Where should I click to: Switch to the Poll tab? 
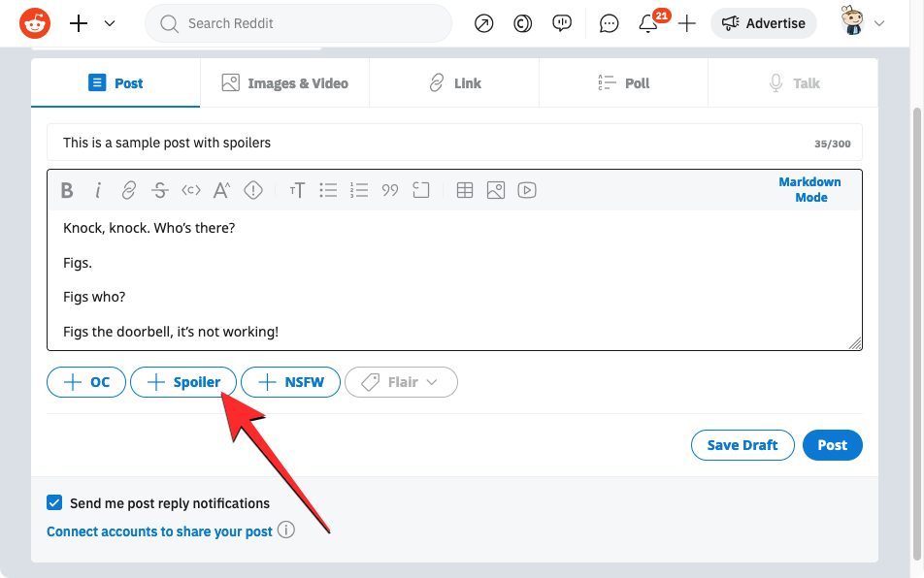point(624,83)
